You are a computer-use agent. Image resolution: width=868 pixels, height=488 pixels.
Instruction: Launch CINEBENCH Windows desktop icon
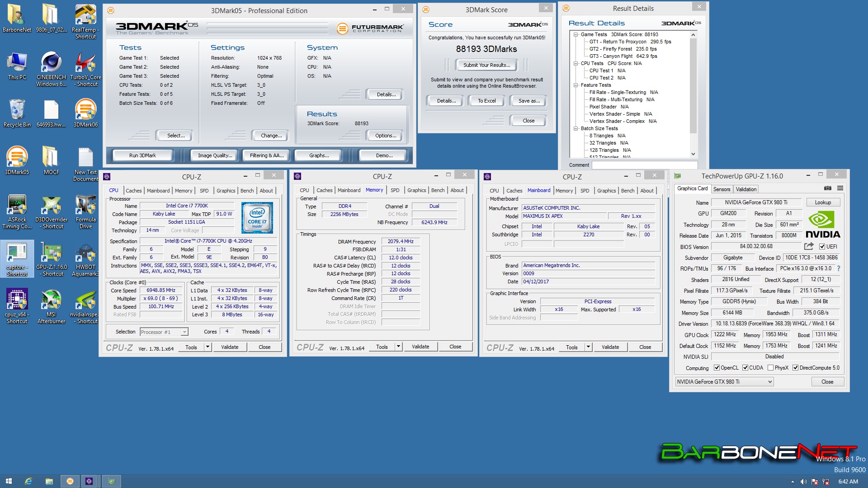point(51,69)
